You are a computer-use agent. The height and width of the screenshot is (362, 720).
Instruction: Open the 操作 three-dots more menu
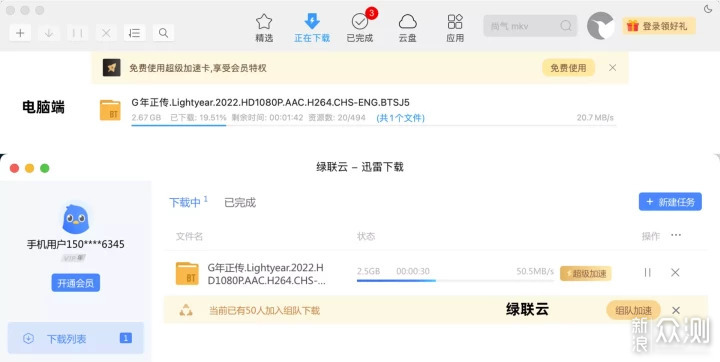click(x=676, y=235)
